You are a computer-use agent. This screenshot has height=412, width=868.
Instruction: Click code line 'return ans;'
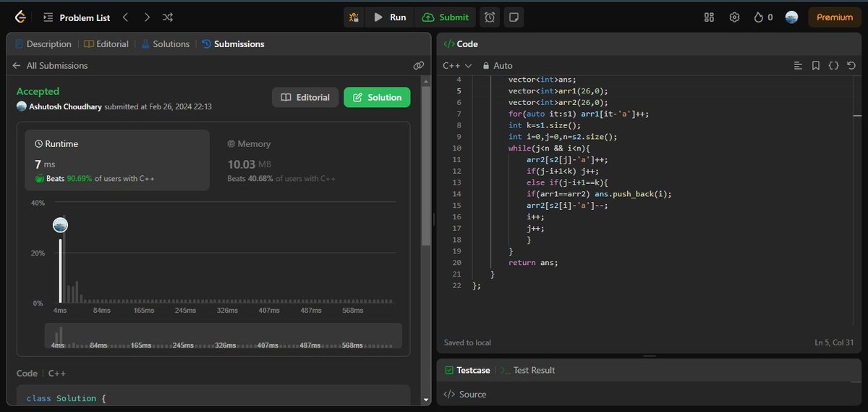pos(533,263)
